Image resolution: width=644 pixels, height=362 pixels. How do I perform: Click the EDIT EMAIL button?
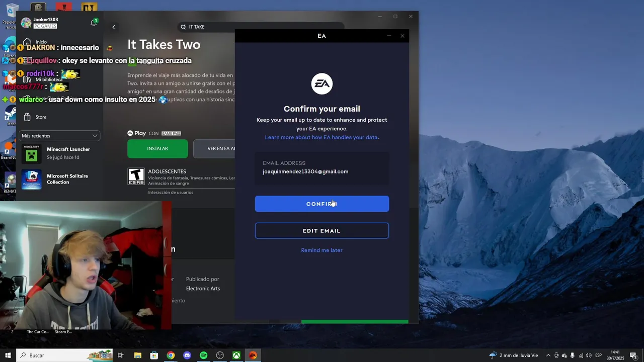pos(321,231)
